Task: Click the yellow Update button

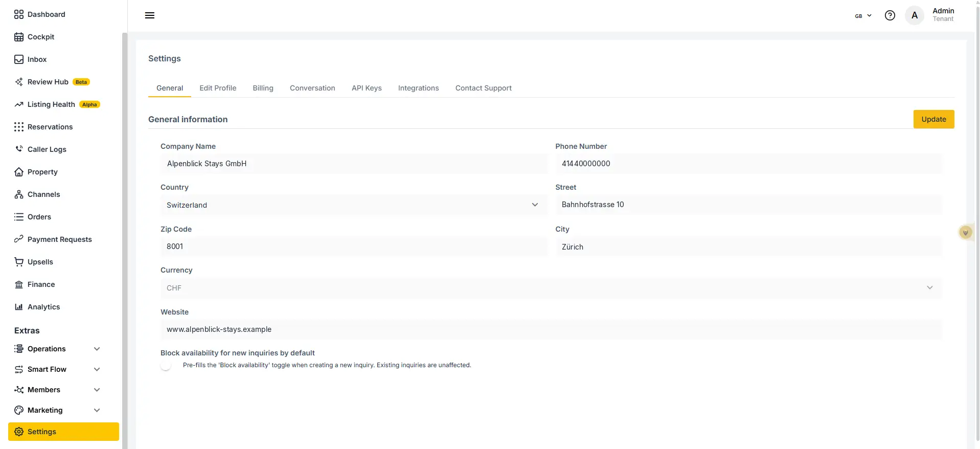Action: [x=933, y=119]
